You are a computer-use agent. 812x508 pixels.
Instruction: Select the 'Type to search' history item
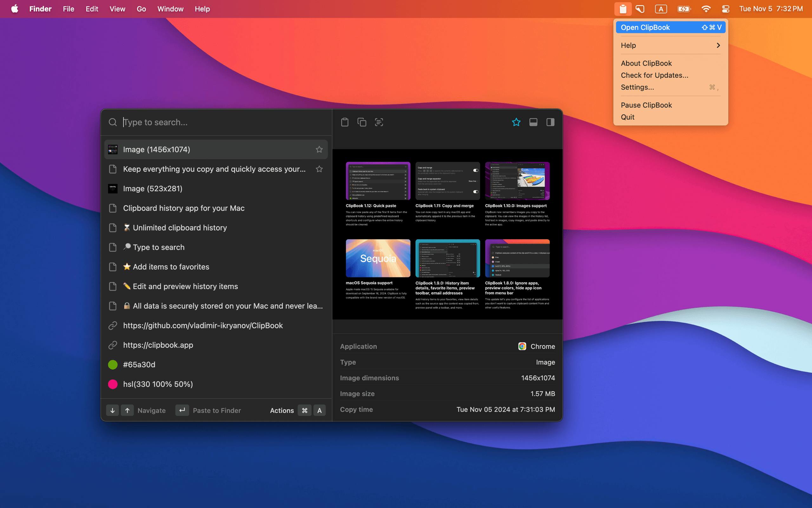click(x=216, y=247)
